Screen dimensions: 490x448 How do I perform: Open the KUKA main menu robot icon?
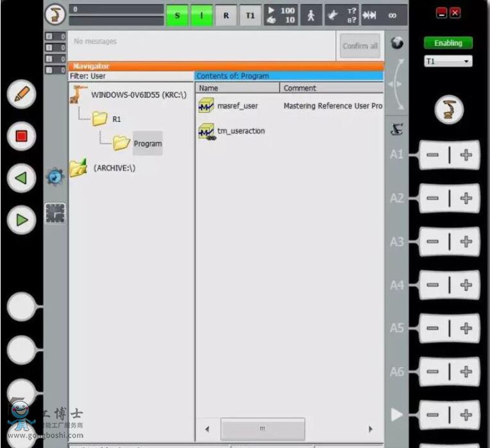(55, 14)
